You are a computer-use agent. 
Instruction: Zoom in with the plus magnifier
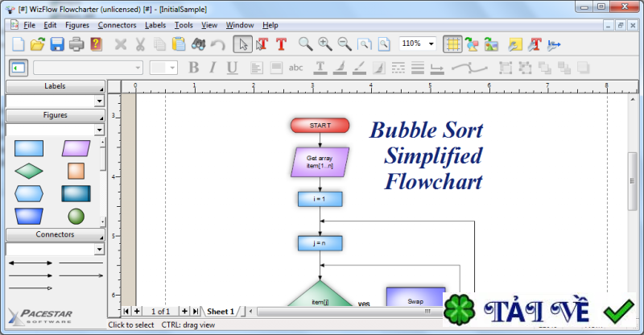(x=325, y=44)
